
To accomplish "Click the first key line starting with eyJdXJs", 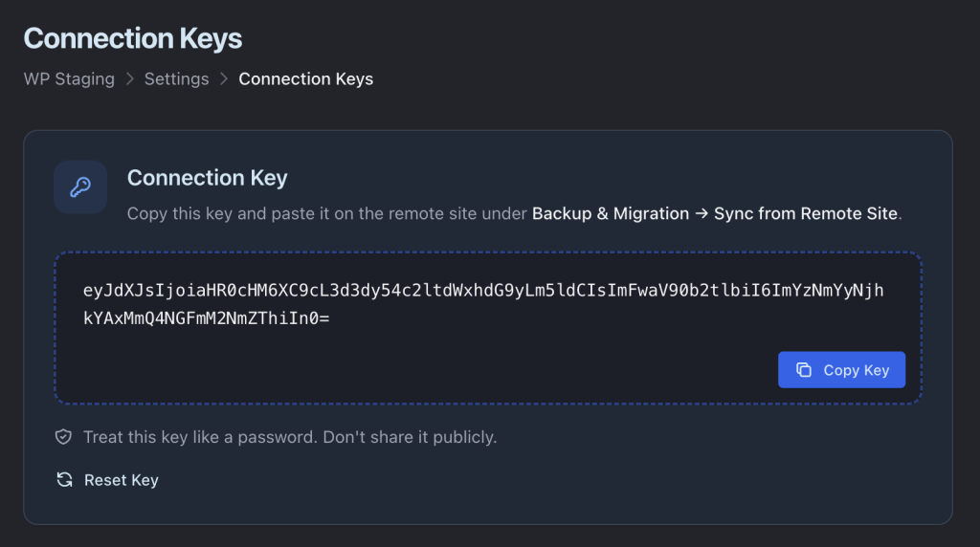I will coord(483,291).
